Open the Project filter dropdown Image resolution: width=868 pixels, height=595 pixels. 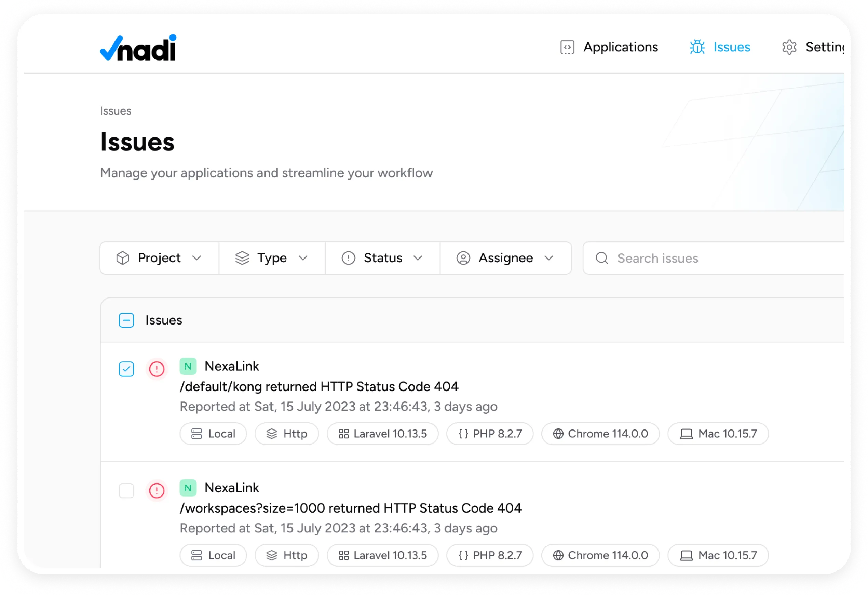pos(160,258)
